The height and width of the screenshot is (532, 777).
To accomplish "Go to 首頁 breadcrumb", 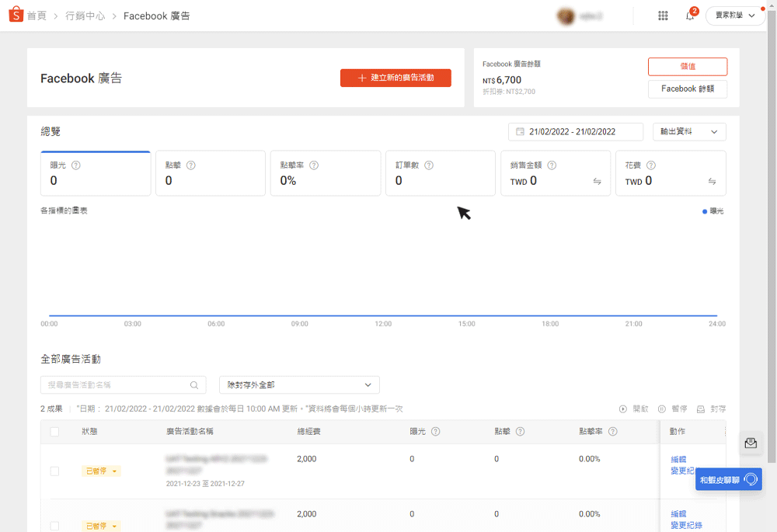I will click(x=37, y=16).
